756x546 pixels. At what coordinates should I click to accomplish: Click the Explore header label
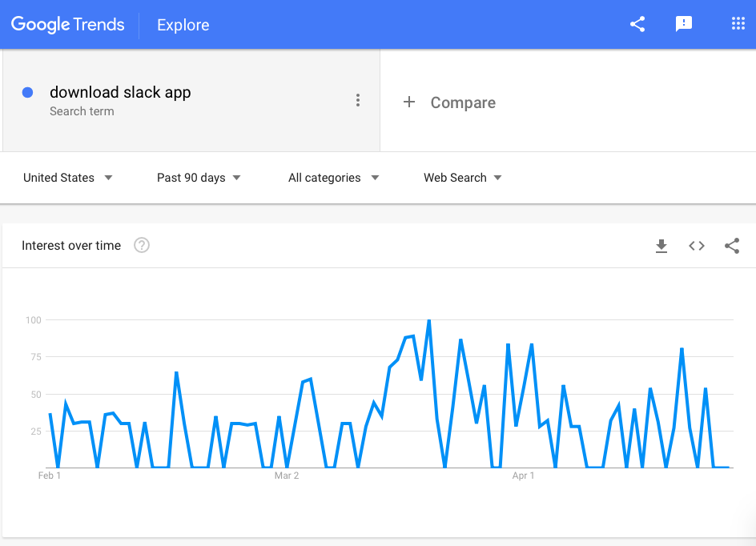coord(183,25)
